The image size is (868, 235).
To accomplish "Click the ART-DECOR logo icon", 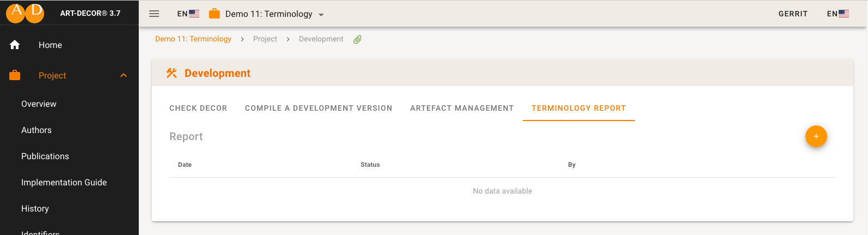I will coord(25,13).
